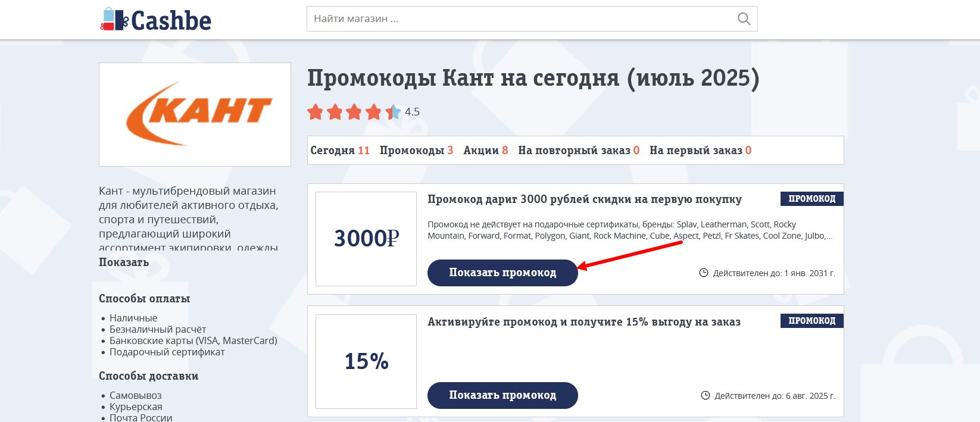The width and height of the screenshot is (980, 422).
Task: Show promo code for 3000 rubles offer
Action: coord(503,273)
